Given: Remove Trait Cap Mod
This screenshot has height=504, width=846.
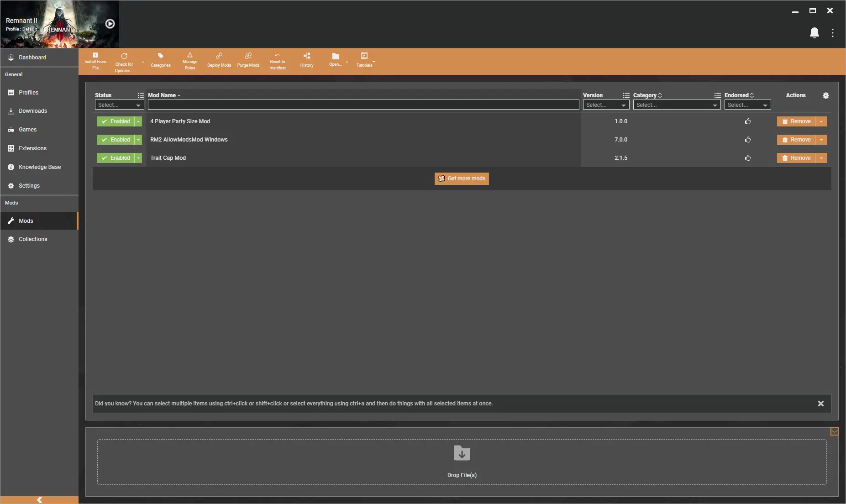Looking at the screenshot, I should click(796, 158).
